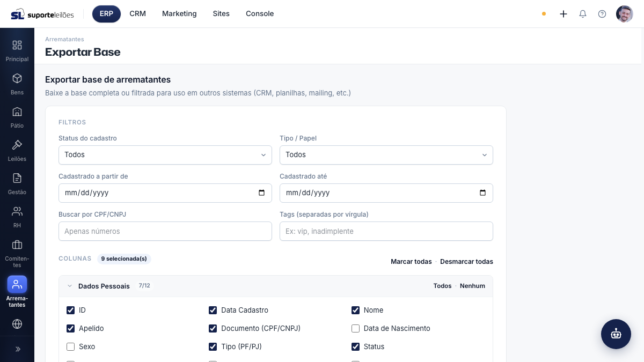This screenshot has height=362, width=644.
Task: Open notifications bell icon
Action: 583,14
